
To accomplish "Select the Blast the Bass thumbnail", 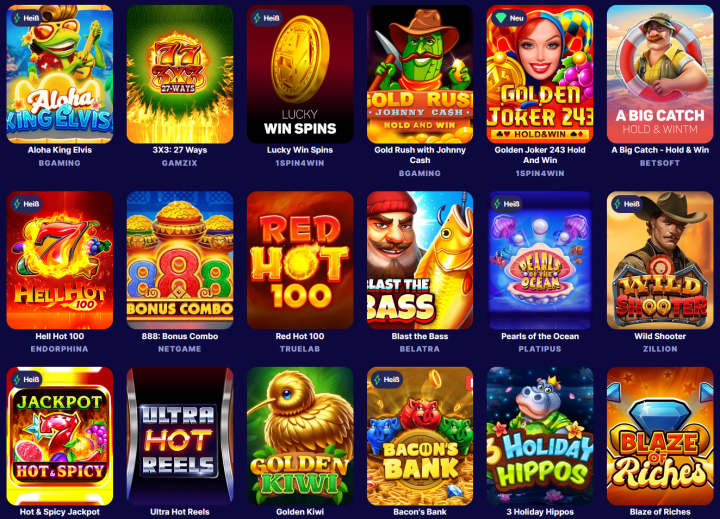I will point(420,260).
